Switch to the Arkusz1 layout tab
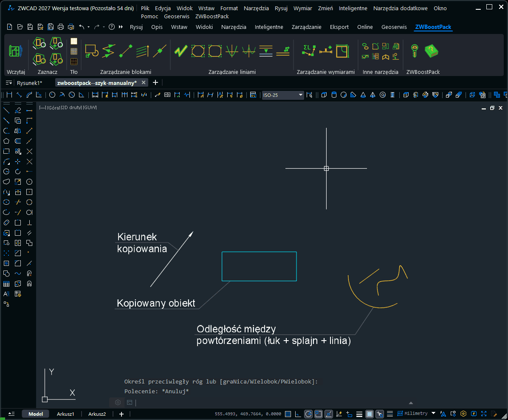508x420 pixels. 65,414
